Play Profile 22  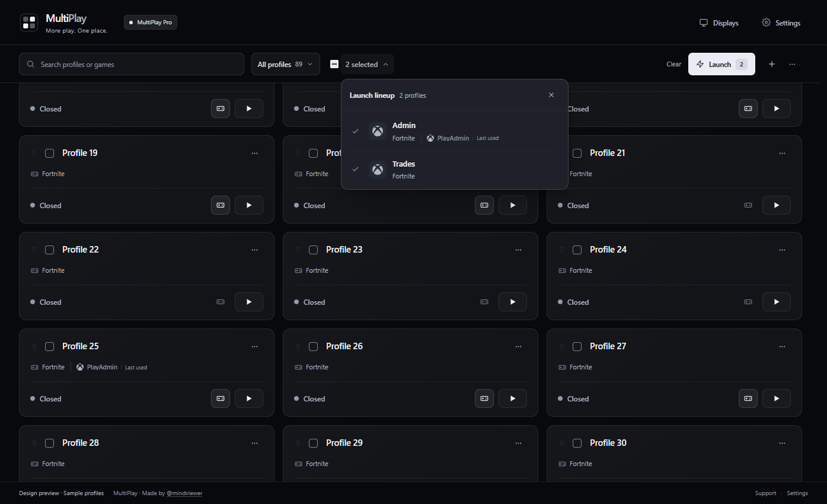click(x=249, y=302)
